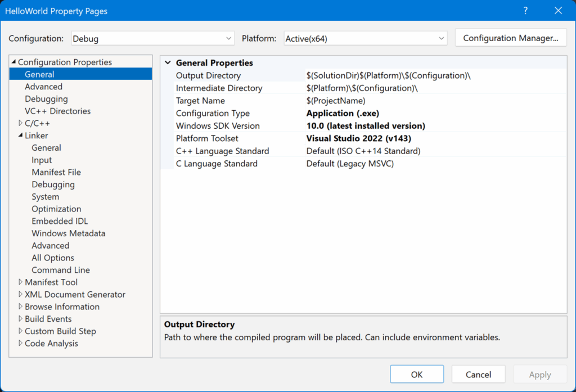Click the Help question mark icon
Viewport: 576px width, 392px height.
(x=525, y=11)
